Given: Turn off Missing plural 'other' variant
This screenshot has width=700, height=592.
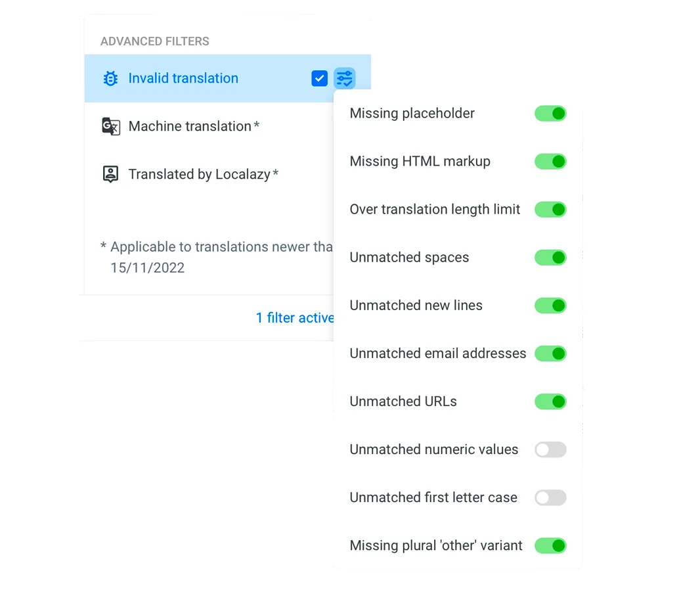Looking at the screenshot, I should point(550,545).
